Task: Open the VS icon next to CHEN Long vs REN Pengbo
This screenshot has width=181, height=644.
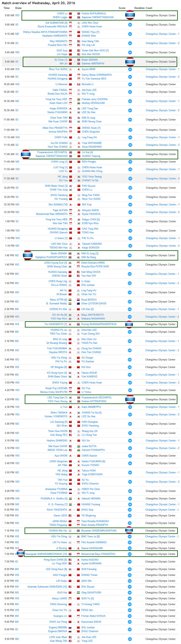Action: click(130, 162)
